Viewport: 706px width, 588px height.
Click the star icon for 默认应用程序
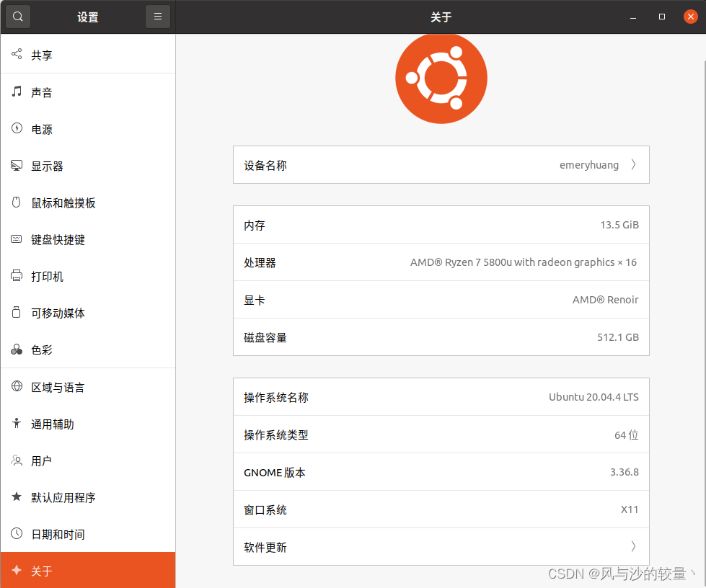(17, 496)
